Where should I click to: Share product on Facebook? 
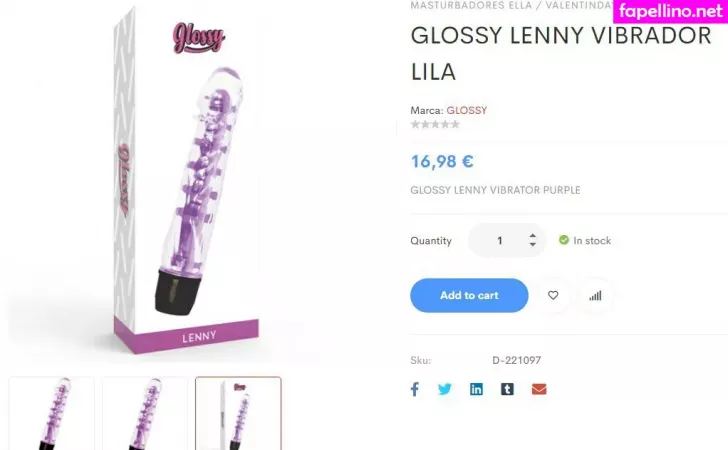tap(415, 389)
